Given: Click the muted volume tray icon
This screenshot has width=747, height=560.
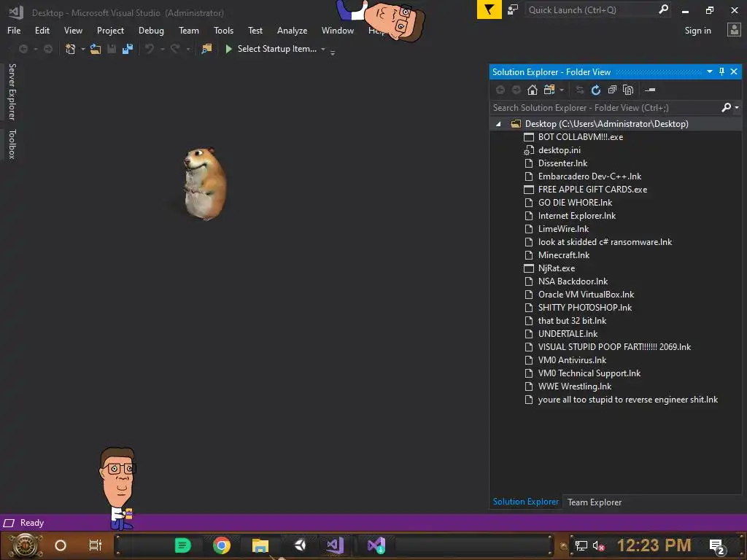Looking at the screenshot, I should click(598, 546).
